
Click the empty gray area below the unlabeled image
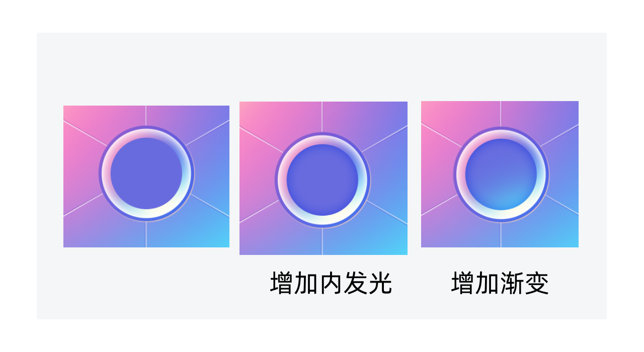tap(146, 283)
